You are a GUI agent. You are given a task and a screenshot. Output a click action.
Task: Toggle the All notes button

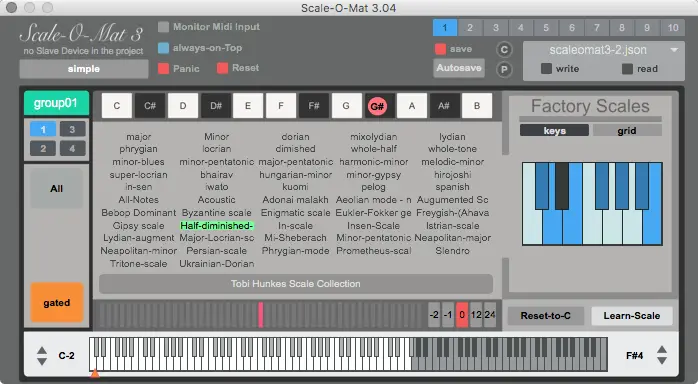click(57, 189)
